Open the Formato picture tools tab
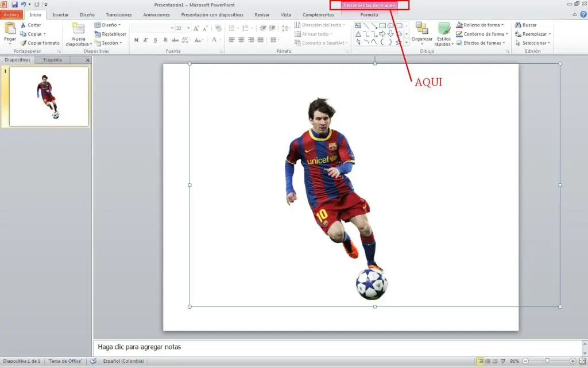Screen dimensions: 588x368 pyautogui.click(x=369, y=14)
